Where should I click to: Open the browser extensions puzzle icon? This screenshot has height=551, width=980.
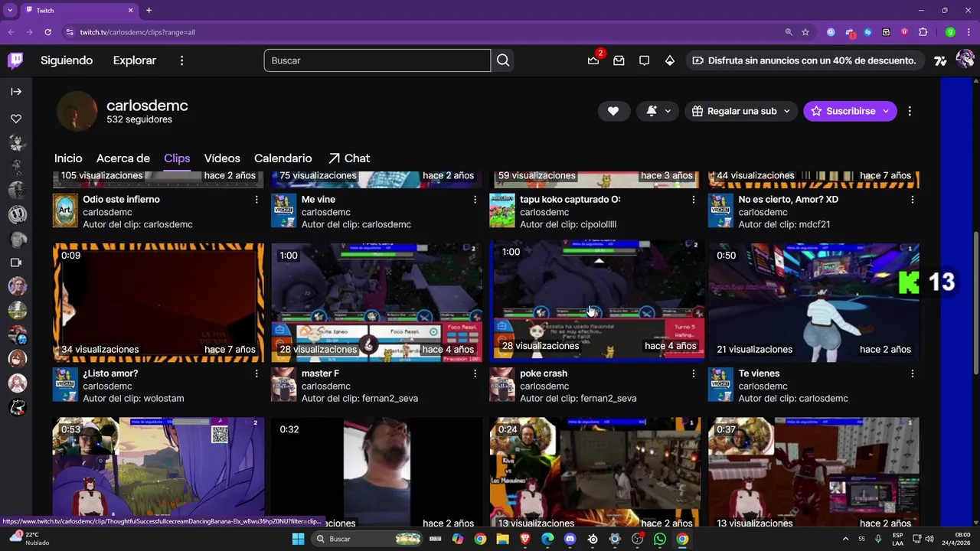(923, 32)
